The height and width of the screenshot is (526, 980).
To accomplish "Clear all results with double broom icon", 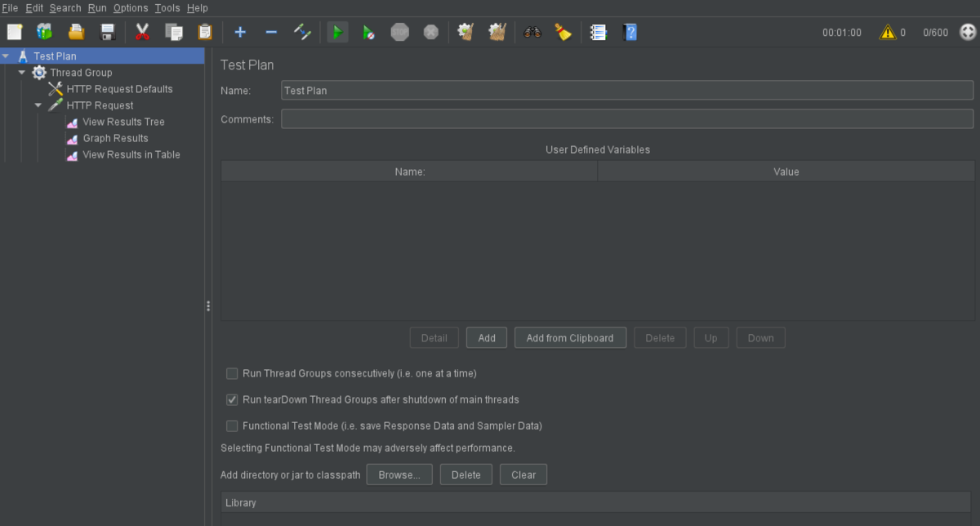I will coord(497,32).
